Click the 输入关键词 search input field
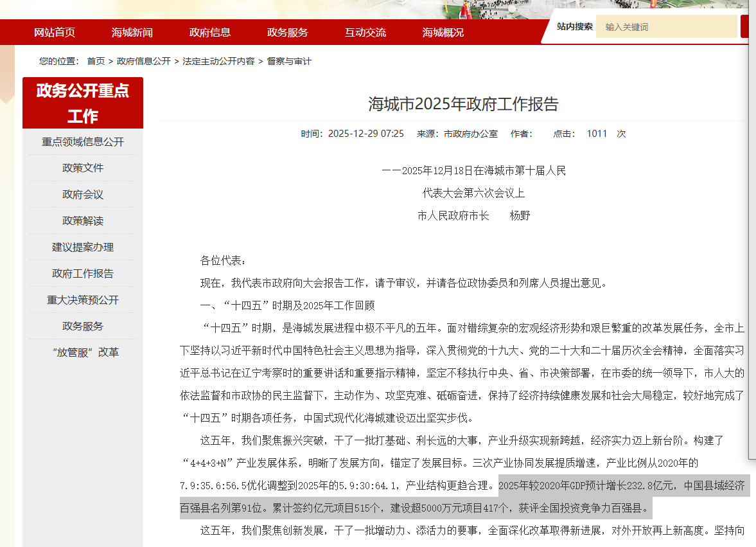The width and height of the screenshot is (756, 547). tap(666, 27)
